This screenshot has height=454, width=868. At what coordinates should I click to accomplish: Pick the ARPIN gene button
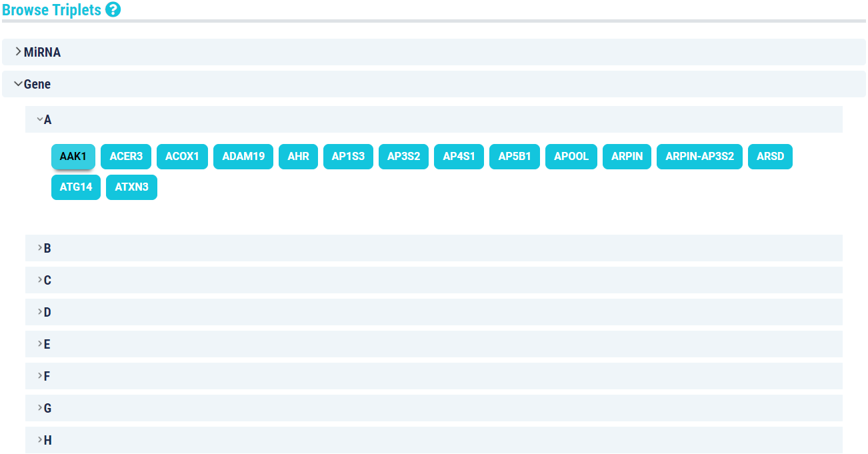coord(627,157)
